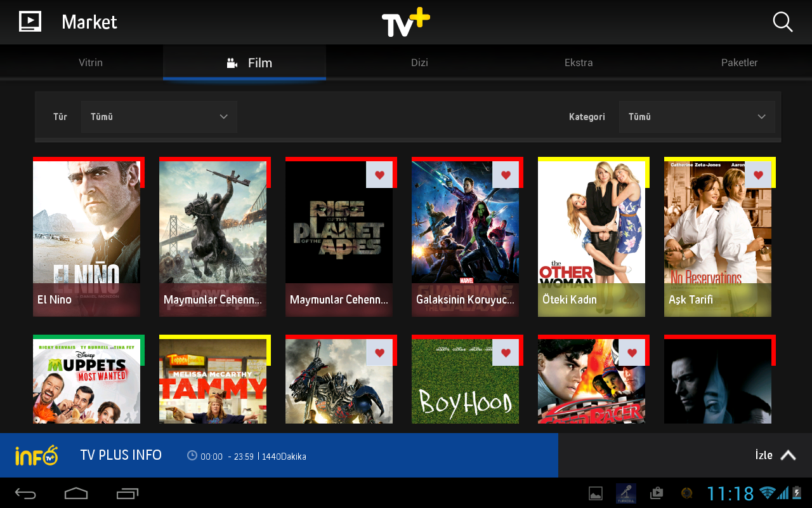Tap the TV Plus Info channel logo
812x508 pixels.
[x=36, y=455]
